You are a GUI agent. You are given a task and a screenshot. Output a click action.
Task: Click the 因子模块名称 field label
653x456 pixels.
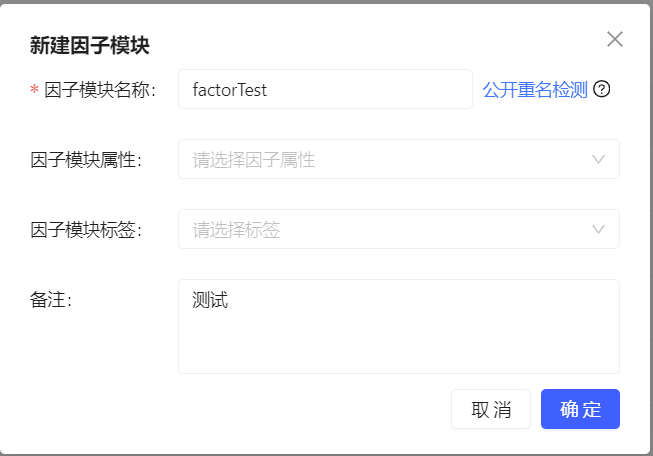pos(100,90)
